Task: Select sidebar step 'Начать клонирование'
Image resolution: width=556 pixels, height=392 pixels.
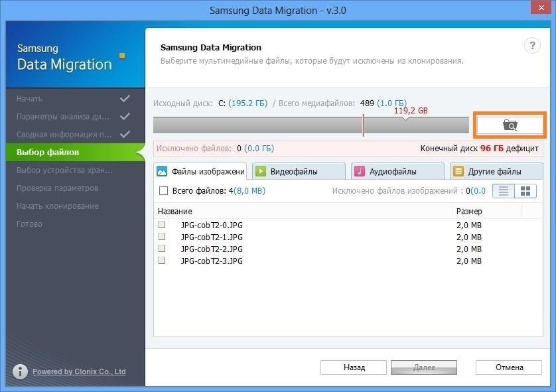Action: click(x=58, y=206)
